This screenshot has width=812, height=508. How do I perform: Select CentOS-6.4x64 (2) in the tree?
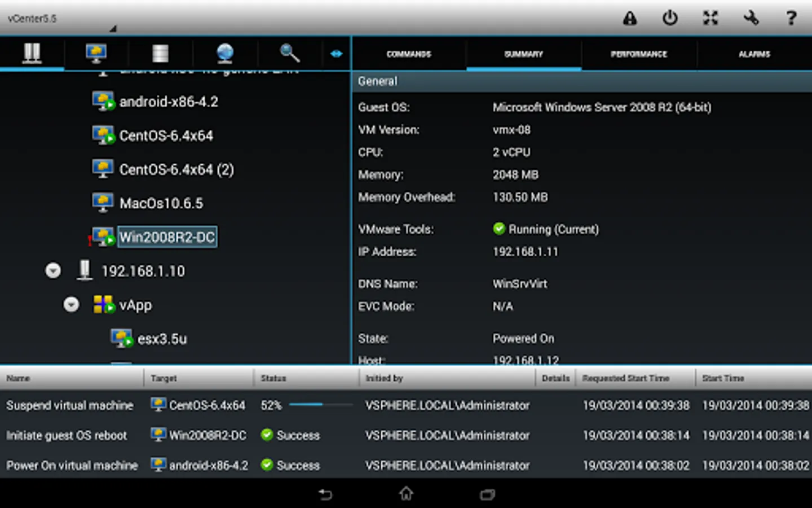[x=176, y=169]
